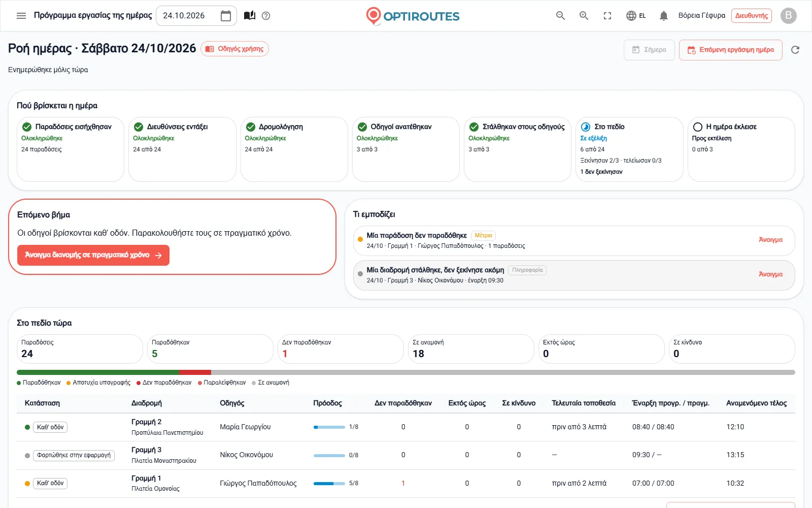The height and width of the screenshot is (508, 812).
Task: Click the zoom magnifier icon
Action: point(584,16)
